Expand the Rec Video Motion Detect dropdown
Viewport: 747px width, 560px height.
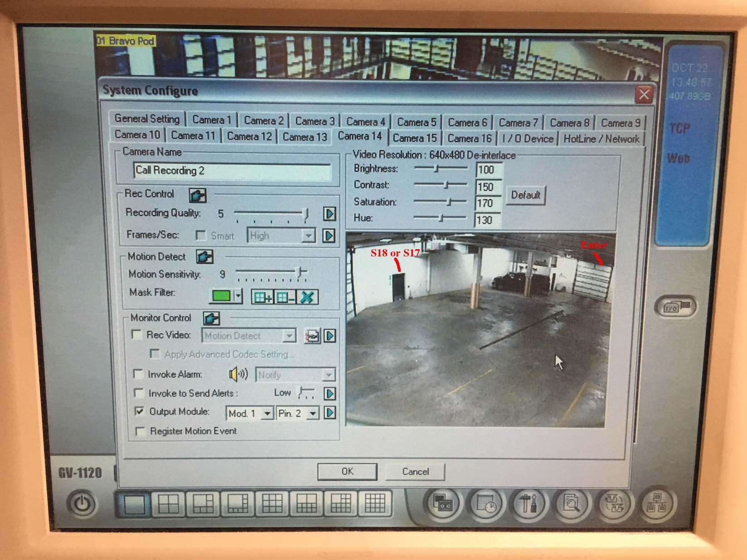pos(249,336)
